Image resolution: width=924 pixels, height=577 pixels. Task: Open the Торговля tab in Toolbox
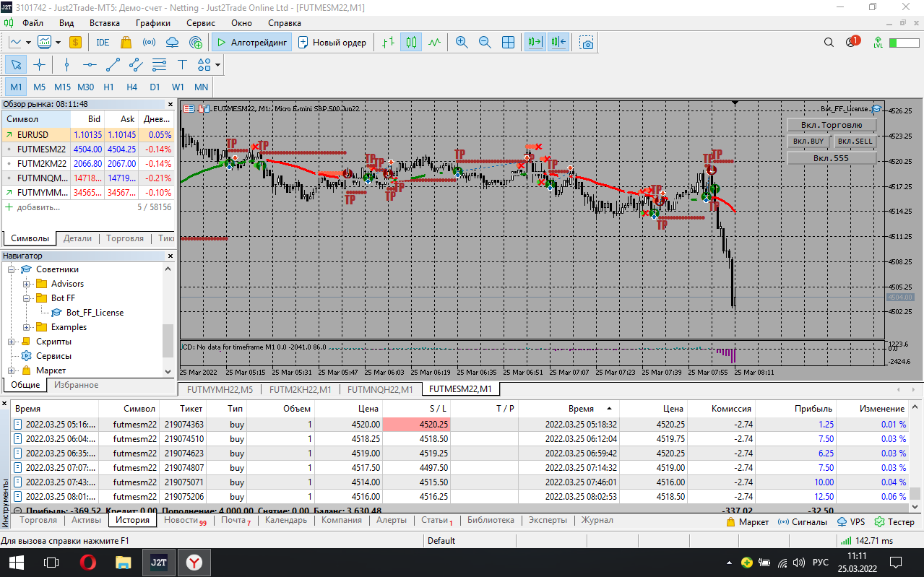(x=38, y=520)
